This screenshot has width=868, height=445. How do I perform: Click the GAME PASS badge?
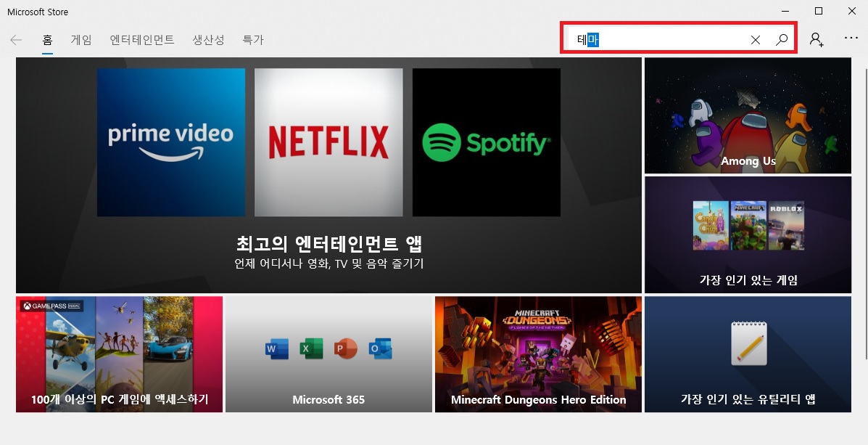pyautogui.click(x=51, y=306)
